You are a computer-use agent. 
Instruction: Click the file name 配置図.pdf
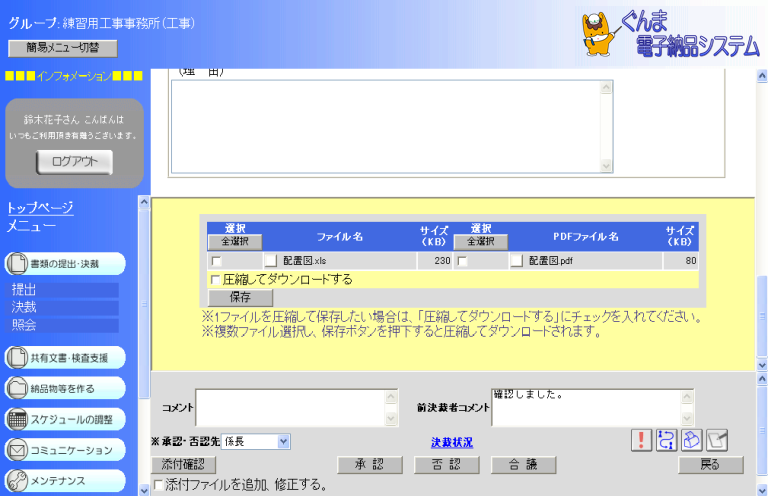551,261
